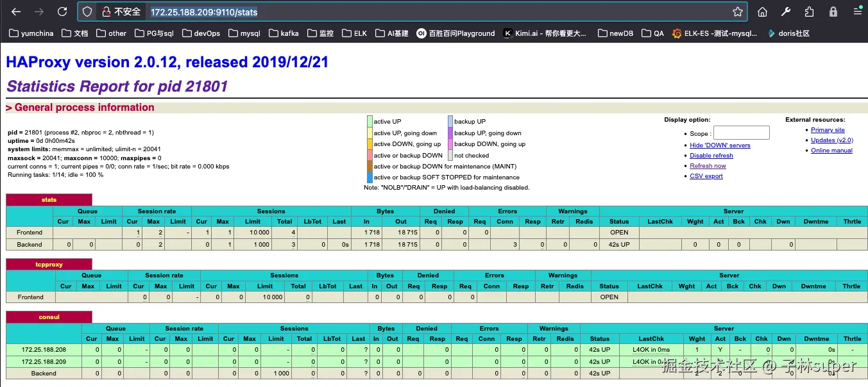This screenshot has height=387, width=868.
Task: Open the home page icon
Action: tap(762, 12)
